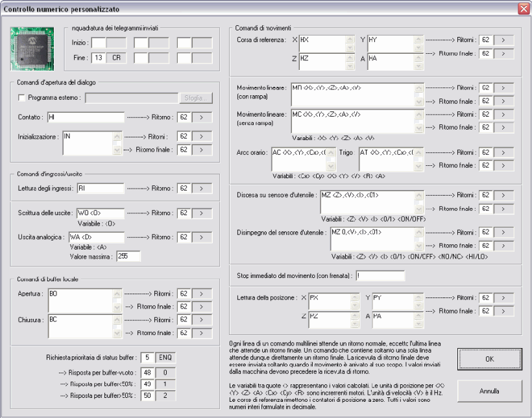Screen dimensions: 532x418
Task: Open the Lettura della posizione Ritorni arrow
Action: [503, 297]
